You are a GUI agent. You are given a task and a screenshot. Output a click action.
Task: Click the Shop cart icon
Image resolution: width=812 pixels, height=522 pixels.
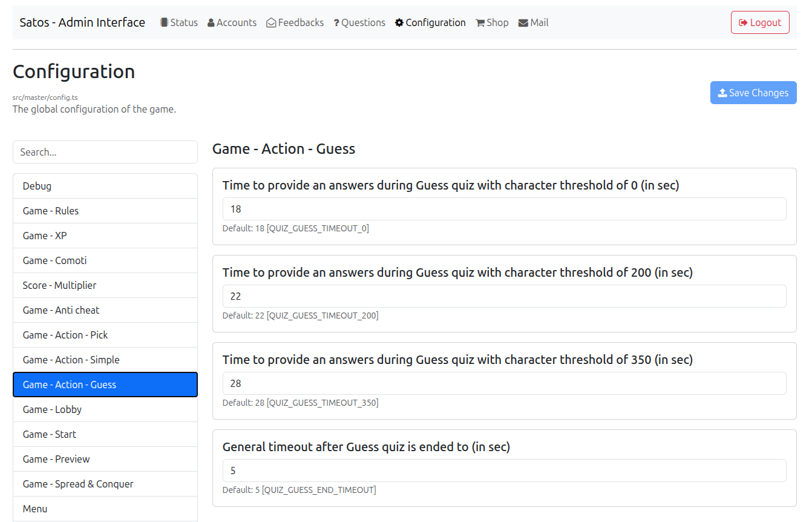(x=480, y=23)
